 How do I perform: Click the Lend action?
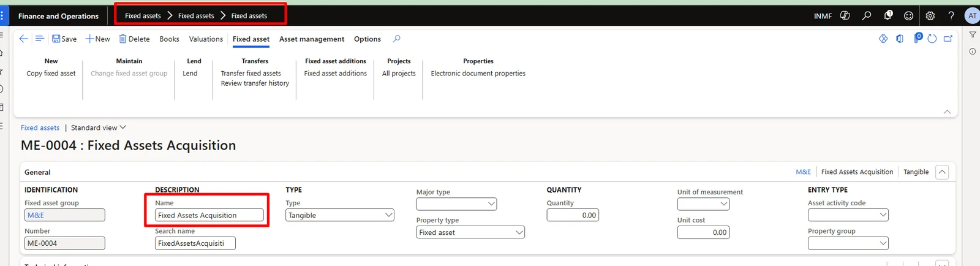click(190, 74)
